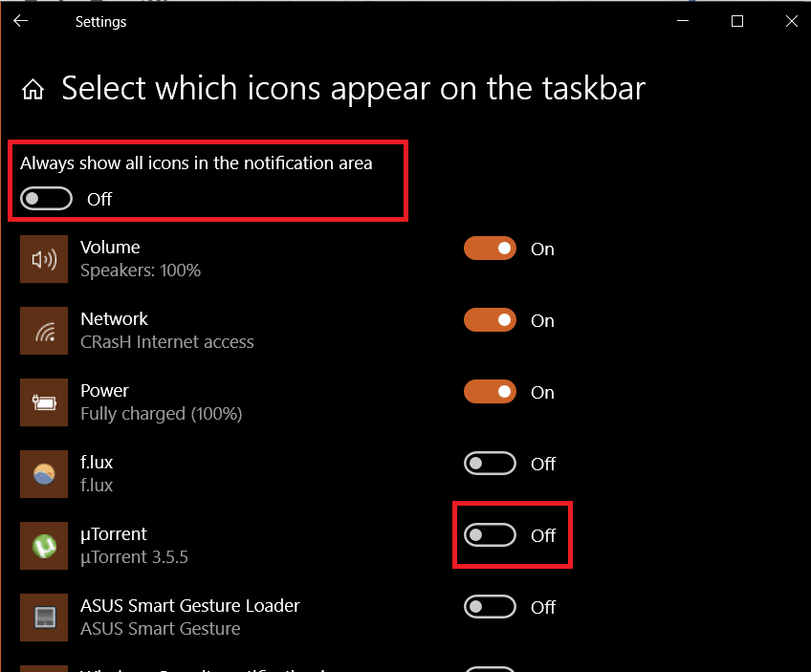This screenshot has width=811, height=672.
Task: Click the ASUS Smart Gesture Loader icon
Action: pos(44,618)
